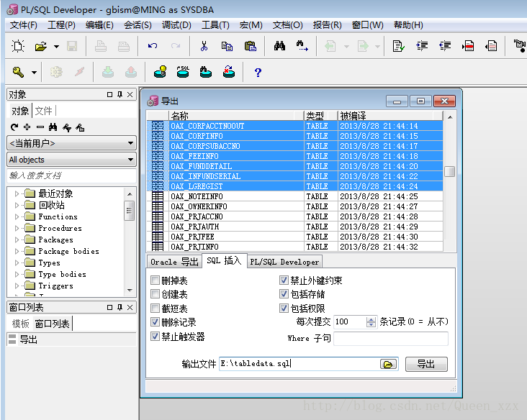Viewport: 527px width, 420px height.
Task: Click the Paste clipboard icon
Action: pyautogui.click(x=250, y=46)
